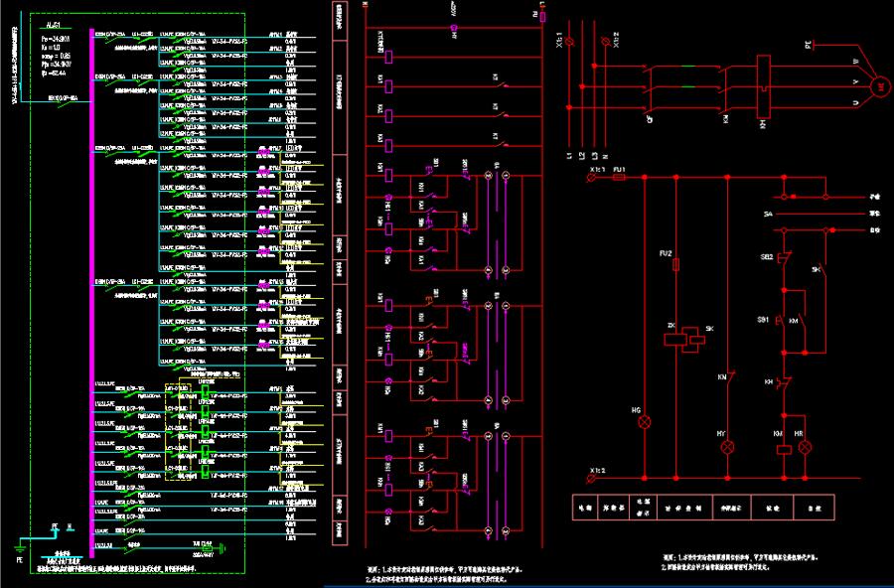Click the Ks =1.0 parameter text
Viewport: 894px width, 588px height.
tap(52, 48)
